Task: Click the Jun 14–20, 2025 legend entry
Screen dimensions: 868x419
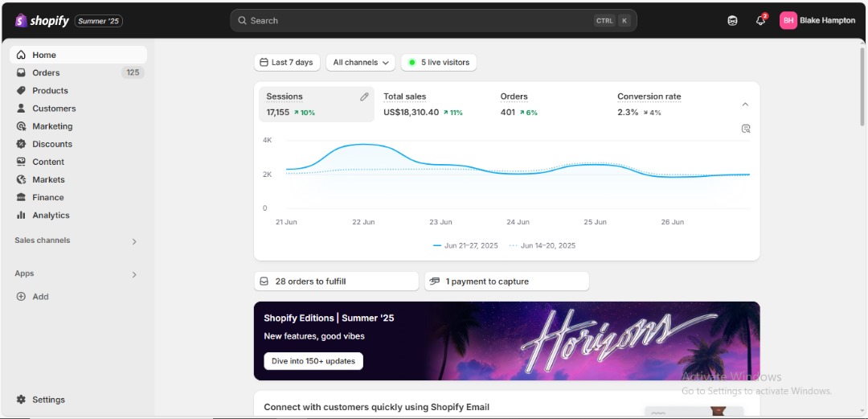Action: (x=542, y=245)
